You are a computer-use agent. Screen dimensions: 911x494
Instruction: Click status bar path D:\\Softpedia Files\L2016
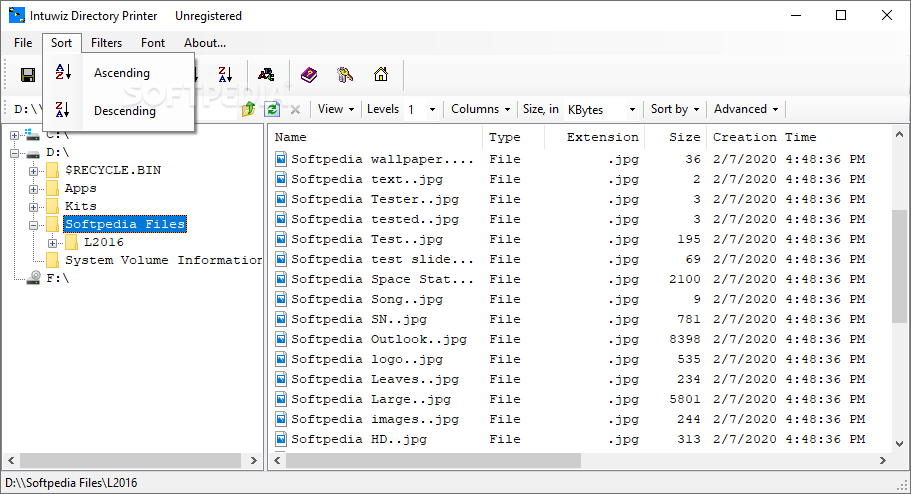click(x=71, y=482)
